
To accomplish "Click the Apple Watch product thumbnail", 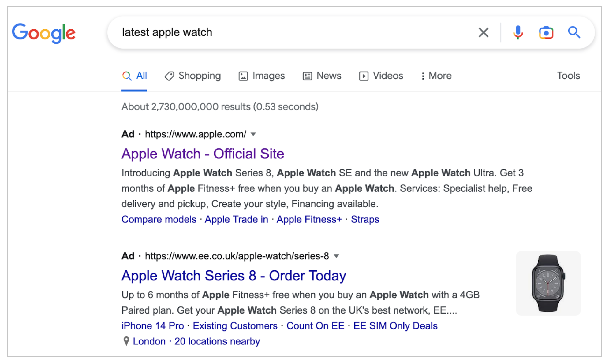I will [548, 283].
